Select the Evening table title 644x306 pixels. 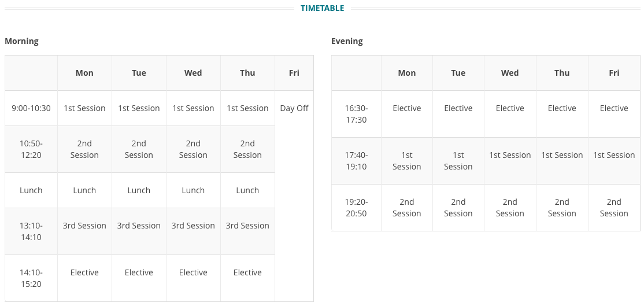[x=347, y=41]
